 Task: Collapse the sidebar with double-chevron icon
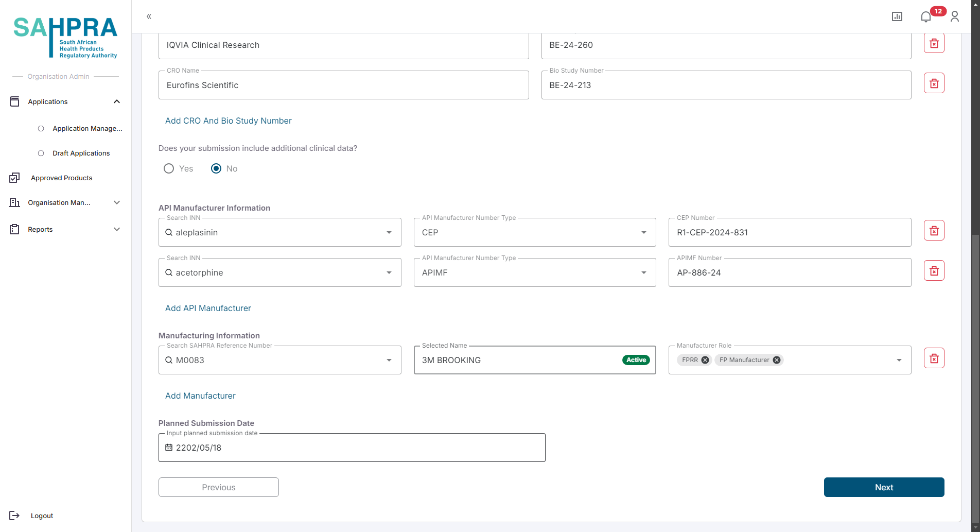[149, 16]
